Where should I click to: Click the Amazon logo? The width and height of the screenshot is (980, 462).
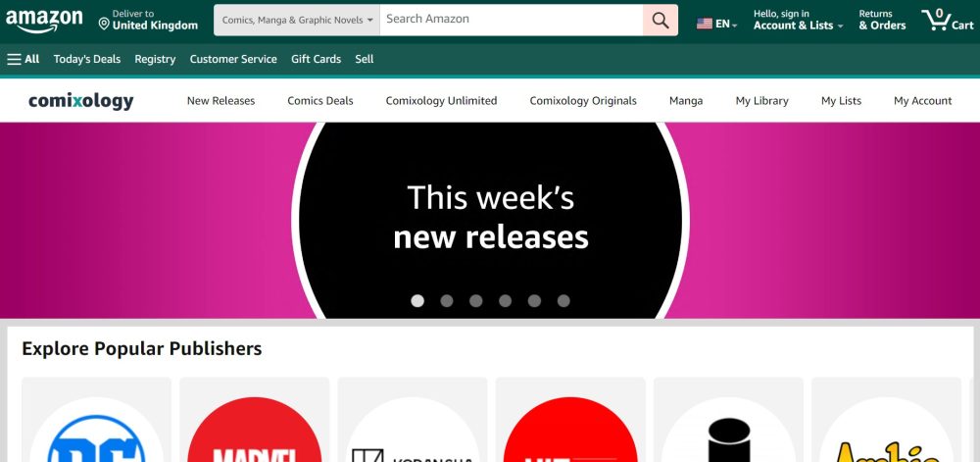point(44,21)
